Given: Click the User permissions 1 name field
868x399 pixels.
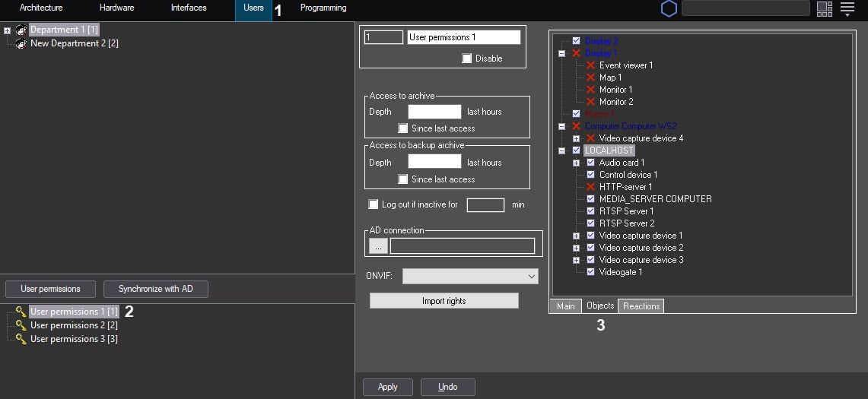Looking at the screenshot, I should click(464, 37).
